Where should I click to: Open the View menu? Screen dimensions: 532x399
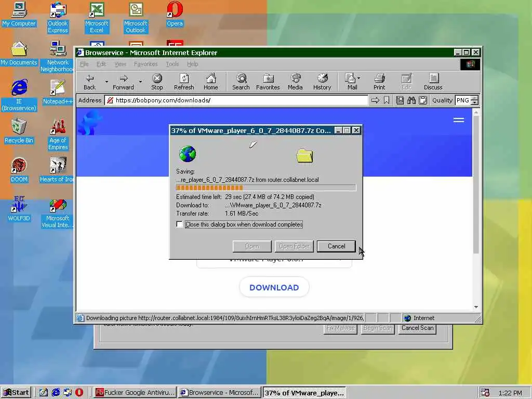120,64
